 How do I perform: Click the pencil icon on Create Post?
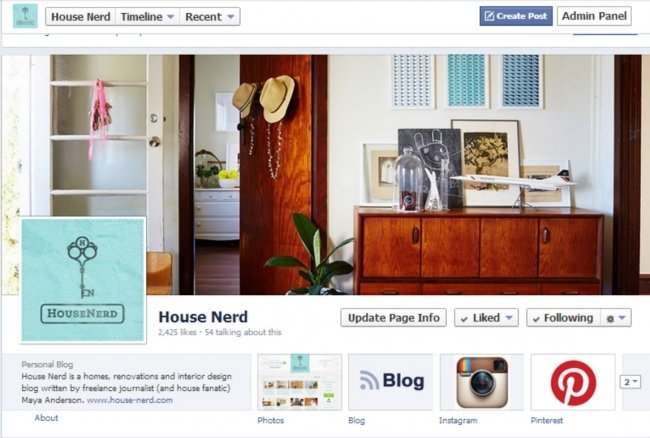[x=489, y=16]
